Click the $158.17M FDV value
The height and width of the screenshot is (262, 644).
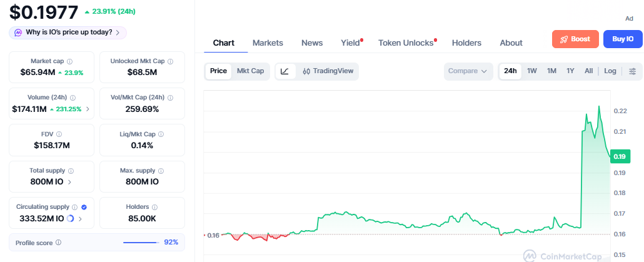[x=52, y=145]
